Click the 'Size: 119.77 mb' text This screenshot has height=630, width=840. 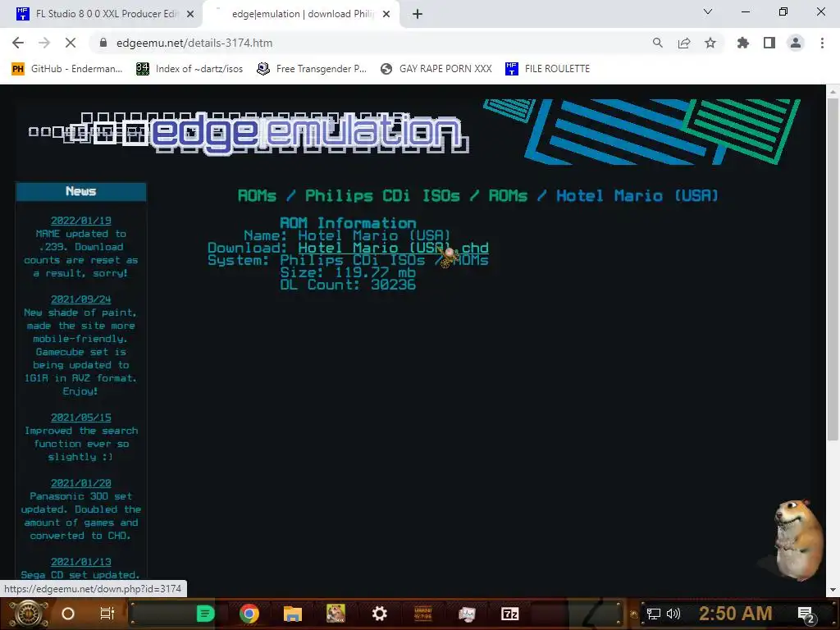(x=348, y=272)
